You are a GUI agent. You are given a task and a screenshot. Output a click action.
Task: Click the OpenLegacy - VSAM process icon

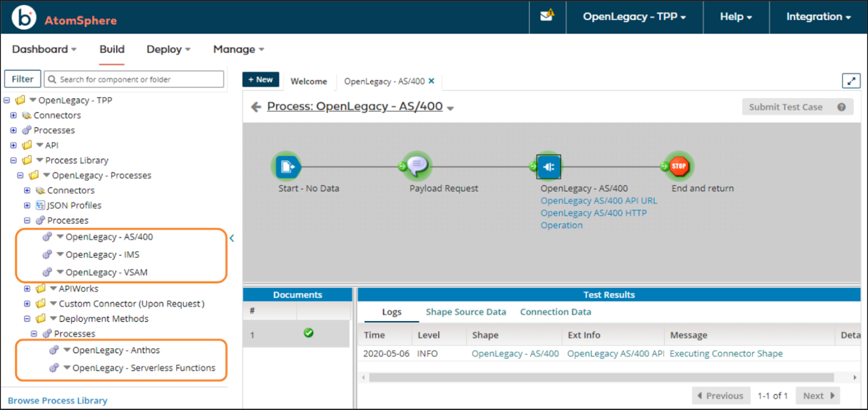coord(47,272)
